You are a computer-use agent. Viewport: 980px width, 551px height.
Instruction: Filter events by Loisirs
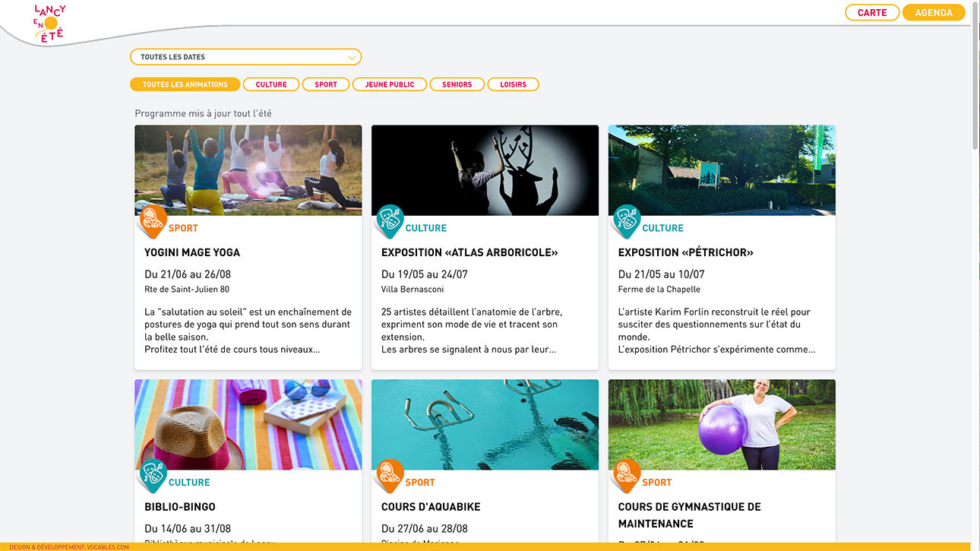point(514,84)
